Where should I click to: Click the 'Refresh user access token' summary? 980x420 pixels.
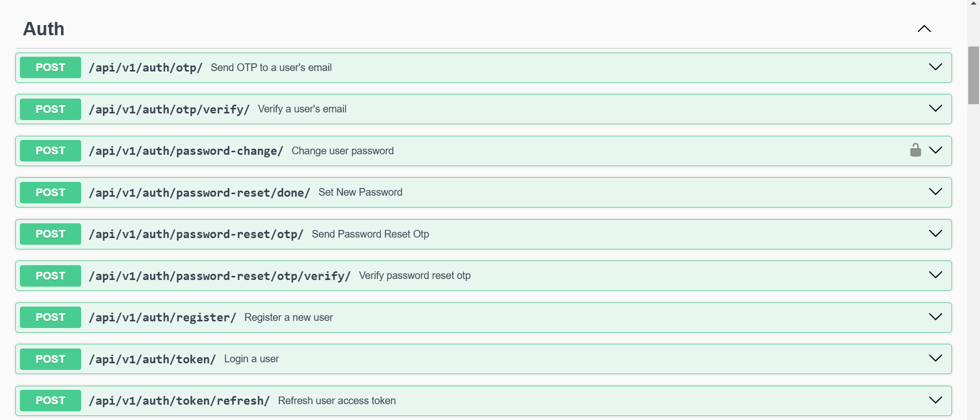pyautogui.click(x=337, y=401)
